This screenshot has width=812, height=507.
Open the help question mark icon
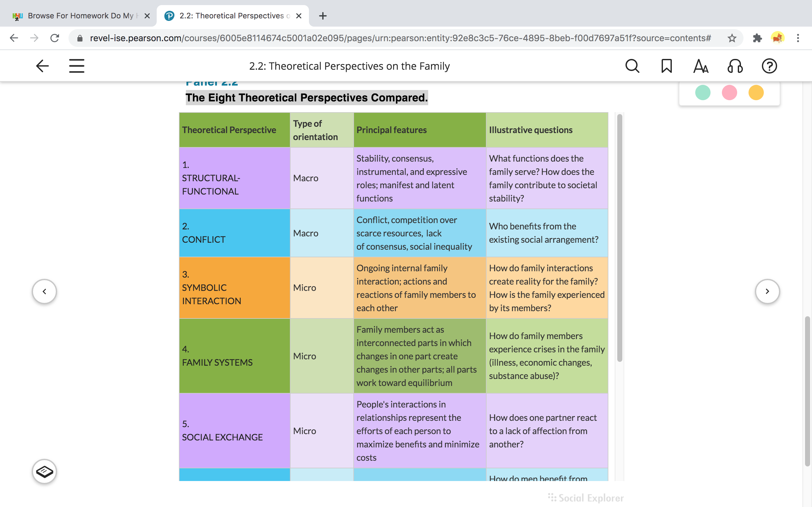coord(769,66)
